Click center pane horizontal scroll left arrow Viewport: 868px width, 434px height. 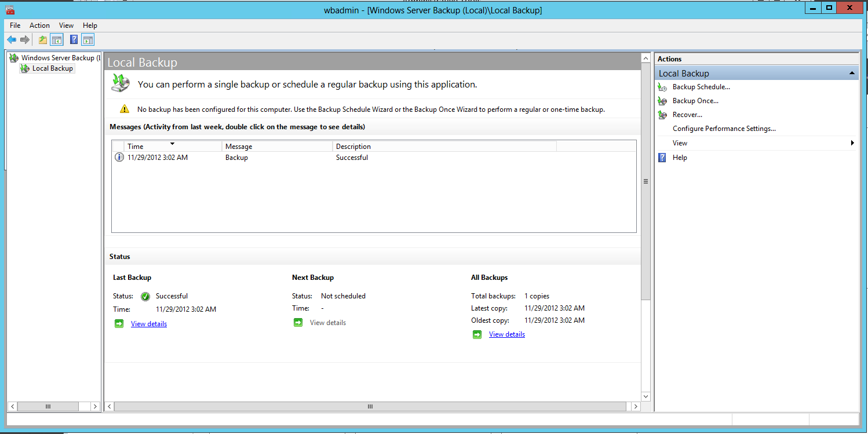(110, 407)
